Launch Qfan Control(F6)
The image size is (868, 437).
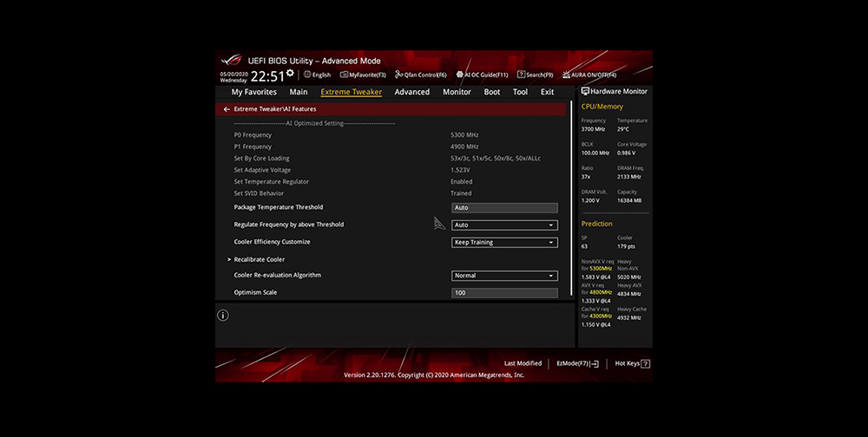click(420, 75)
